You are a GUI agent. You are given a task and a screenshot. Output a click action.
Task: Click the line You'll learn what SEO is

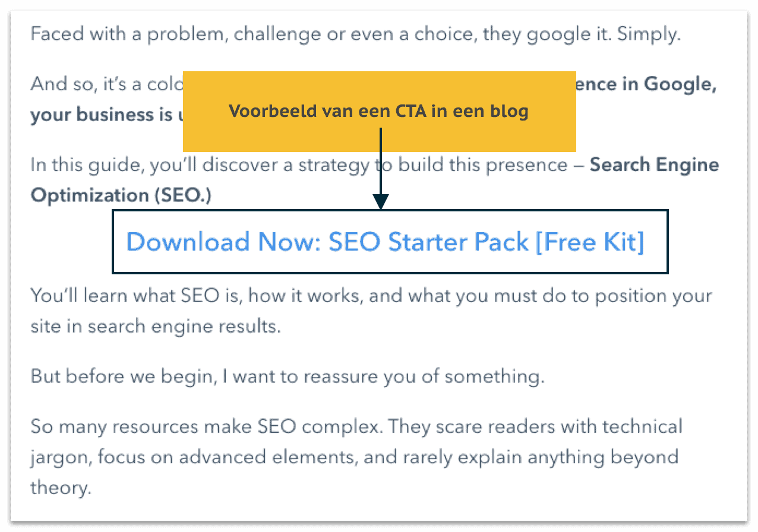click(x=371, y=296)
